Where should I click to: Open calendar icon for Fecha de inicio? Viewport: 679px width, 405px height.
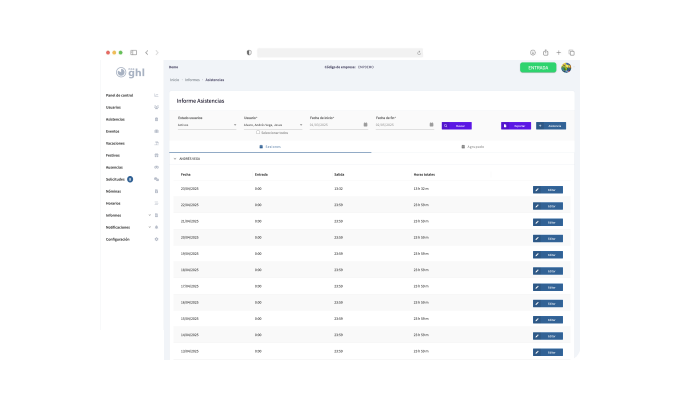pos(365,125)
